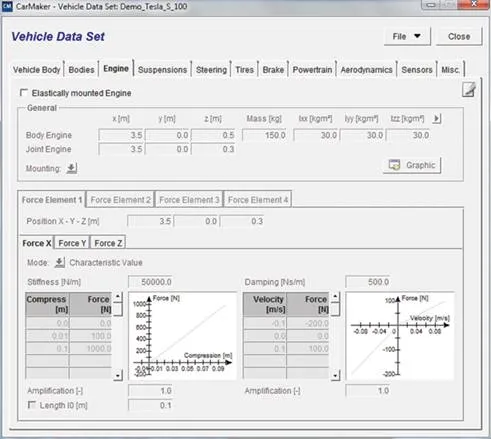Screen dimensions: 491x439
Task: Open the Tires tab
Action: click(x=245, y=70)
